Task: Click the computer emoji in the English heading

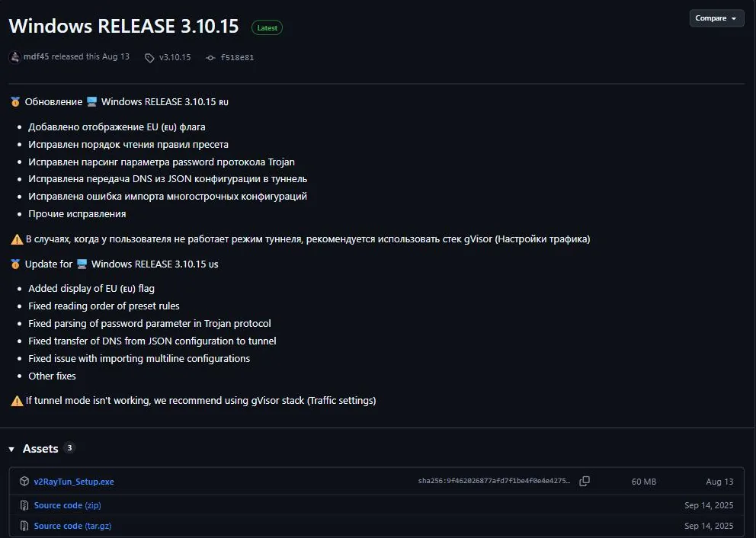Action: click(x=82, y=264)
